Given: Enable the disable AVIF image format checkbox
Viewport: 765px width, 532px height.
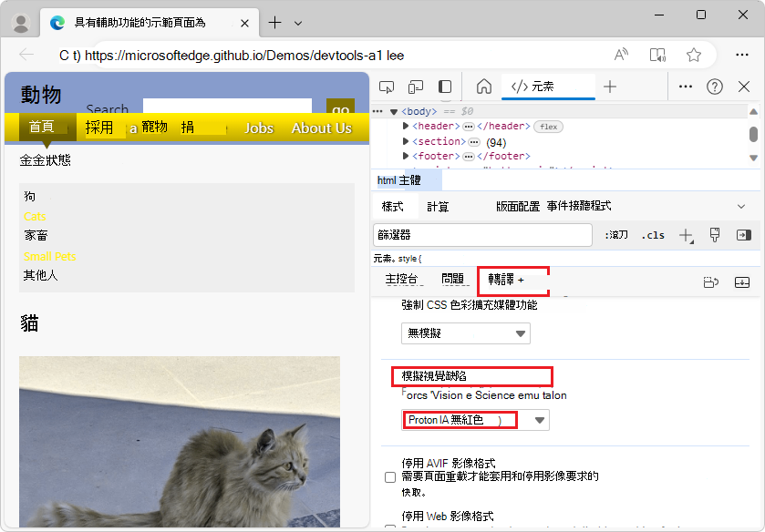Looking at the screenshot, I should coord(390,477).
